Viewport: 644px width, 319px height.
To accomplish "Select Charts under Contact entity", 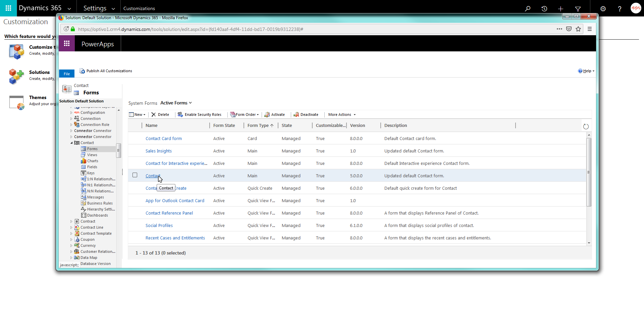I will (93, 161).
